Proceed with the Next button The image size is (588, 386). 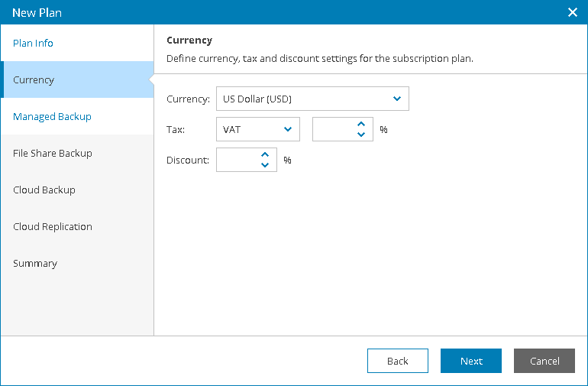pyautogui.click(x=471, y=361)
